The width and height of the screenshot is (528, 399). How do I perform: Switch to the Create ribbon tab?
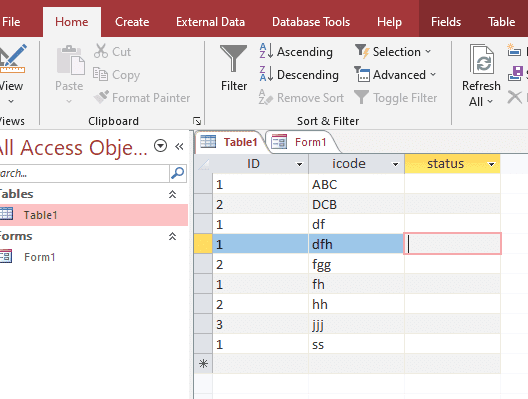[x=132, y=22]
